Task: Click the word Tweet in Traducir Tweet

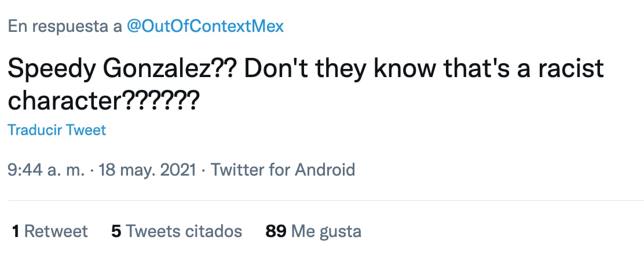Action: pos(87,130)
